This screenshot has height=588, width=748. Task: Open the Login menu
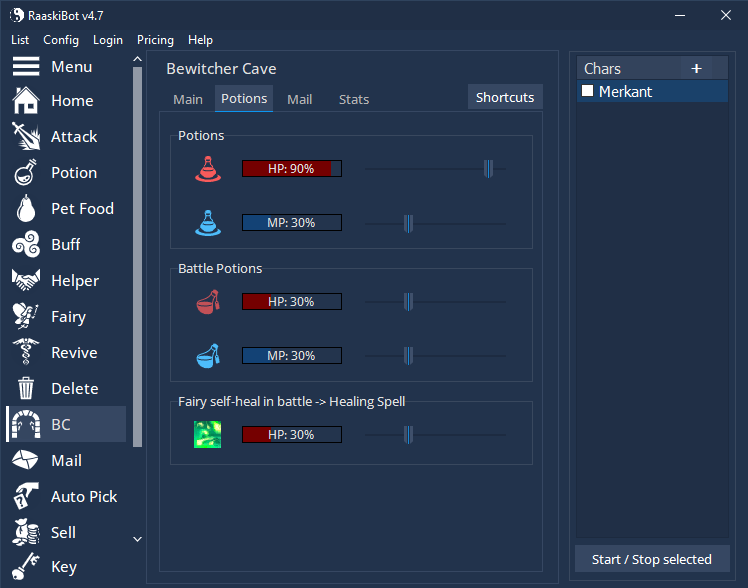coord(108,40)
